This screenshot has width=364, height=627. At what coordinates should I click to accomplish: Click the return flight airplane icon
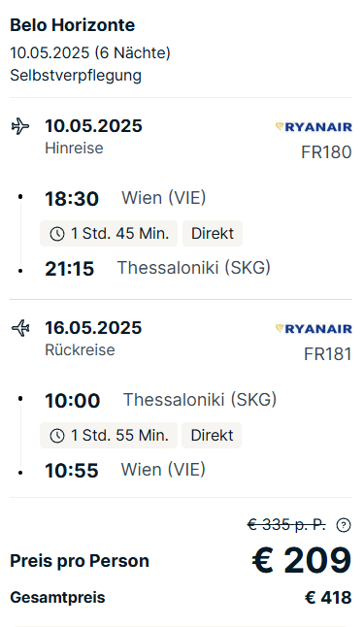point(20,328)
